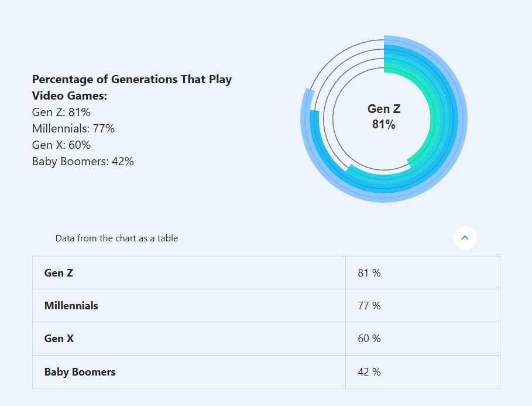Click the "Baby Boomers: 42%" text line
Viewport: 532px width, 406px height.
(83, 162)
